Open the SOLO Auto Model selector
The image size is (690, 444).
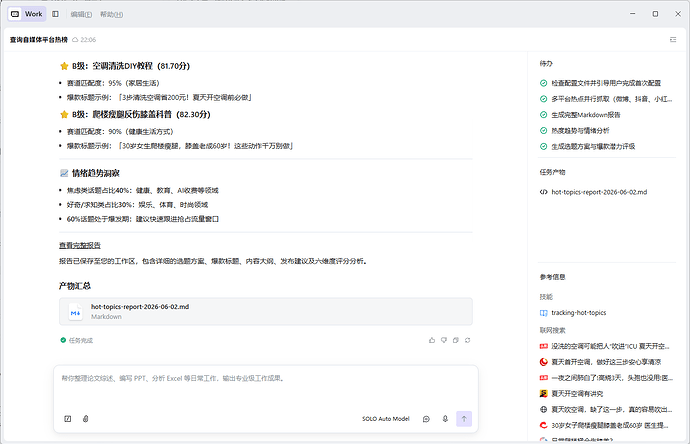coord(385,419)
